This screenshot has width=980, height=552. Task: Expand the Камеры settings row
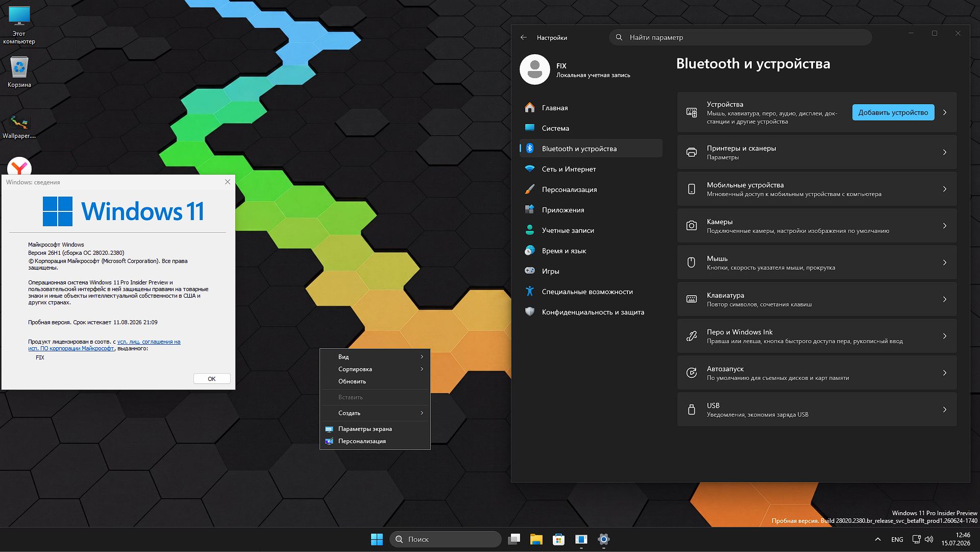[817, 226]
